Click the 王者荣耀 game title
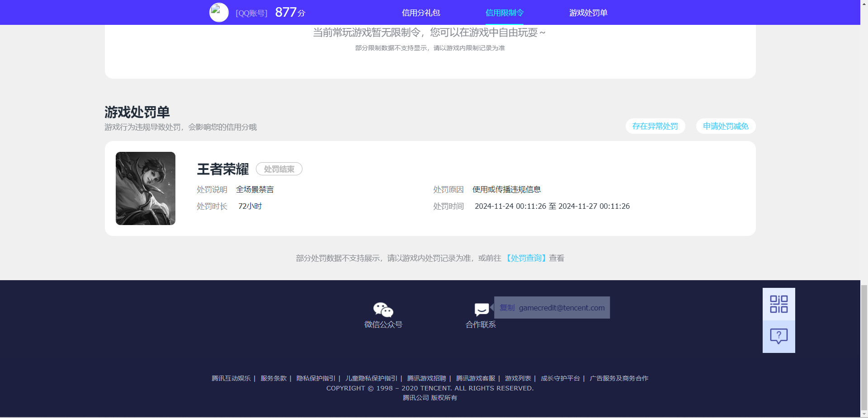 tap(223, 169)
